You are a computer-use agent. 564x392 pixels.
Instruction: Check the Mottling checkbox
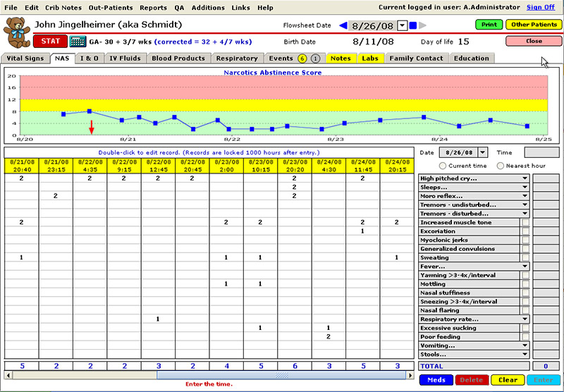(x=525, y=284)
